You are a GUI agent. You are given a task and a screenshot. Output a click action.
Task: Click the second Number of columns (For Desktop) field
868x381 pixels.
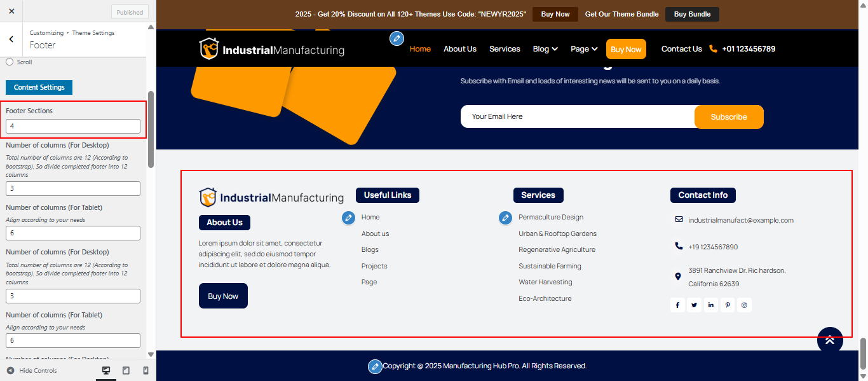point(73,296)
